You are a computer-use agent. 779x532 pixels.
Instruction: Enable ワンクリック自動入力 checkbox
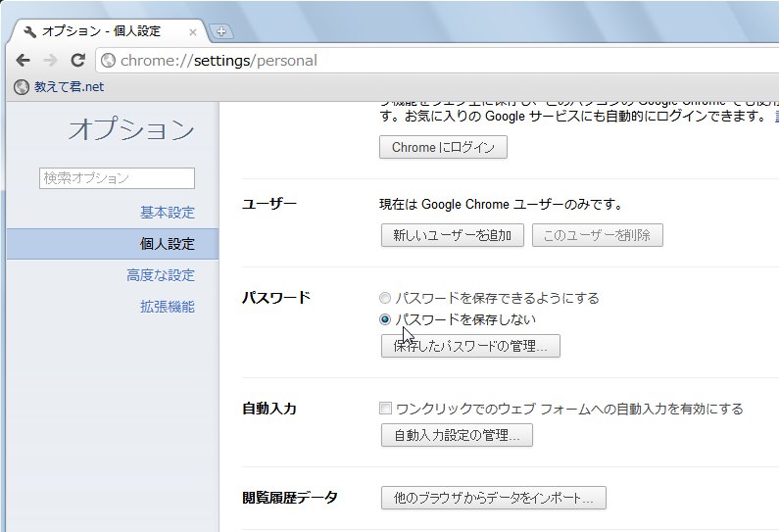pyautogui.click(x=385, y=409)
